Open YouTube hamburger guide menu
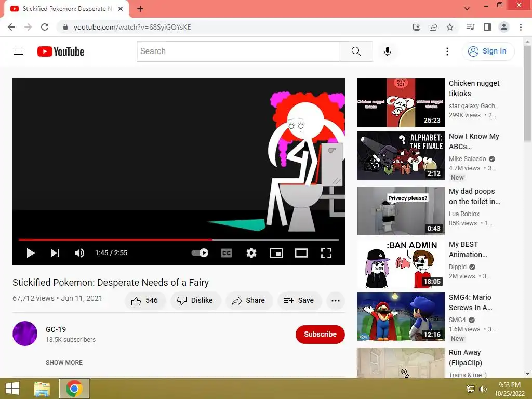 point(19,51)
